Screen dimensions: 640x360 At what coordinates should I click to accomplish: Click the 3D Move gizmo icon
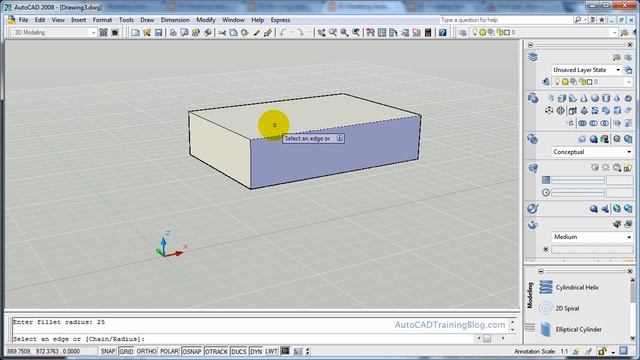point(549,111)
